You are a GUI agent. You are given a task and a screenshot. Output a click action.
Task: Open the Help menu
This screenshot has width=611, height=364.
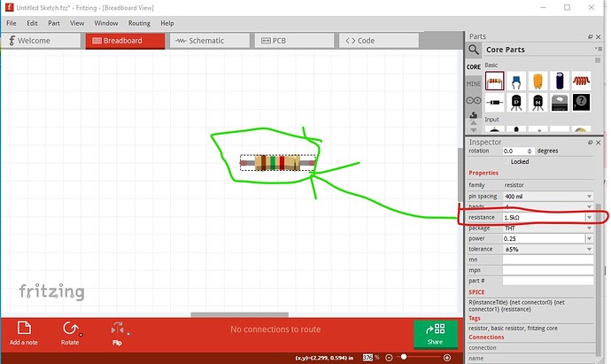click(167, 23)
